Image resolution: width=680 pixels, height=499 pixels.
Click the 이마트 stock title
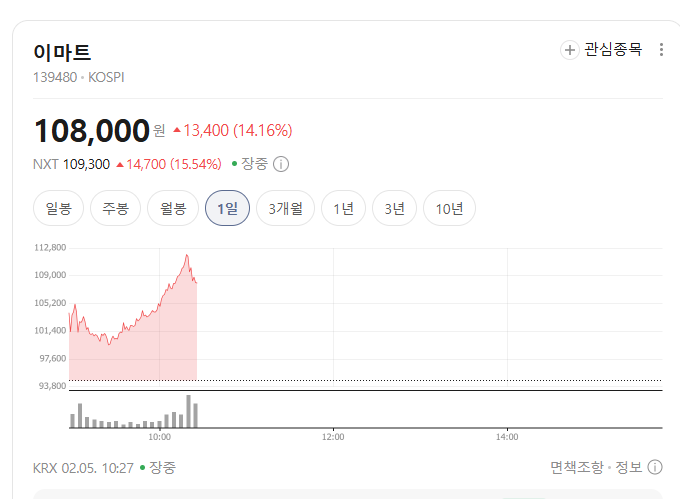click(62, 53)
